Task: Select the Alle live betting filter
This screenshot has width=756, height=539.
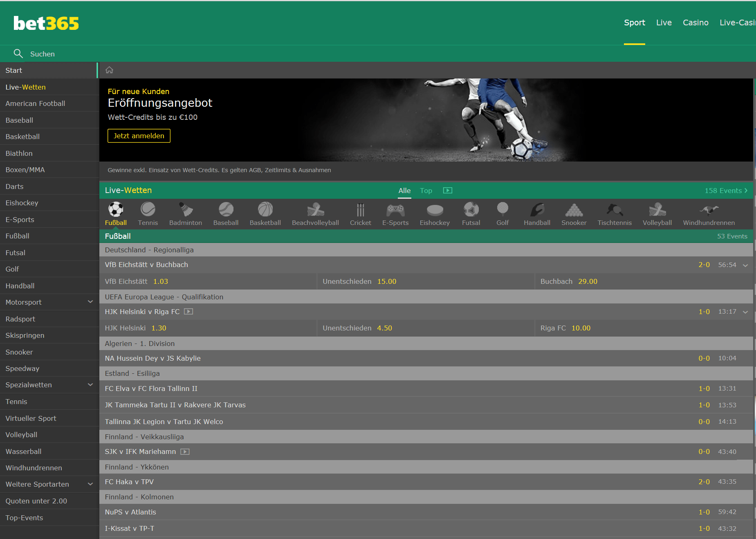Action: click(x=404, y=191)
